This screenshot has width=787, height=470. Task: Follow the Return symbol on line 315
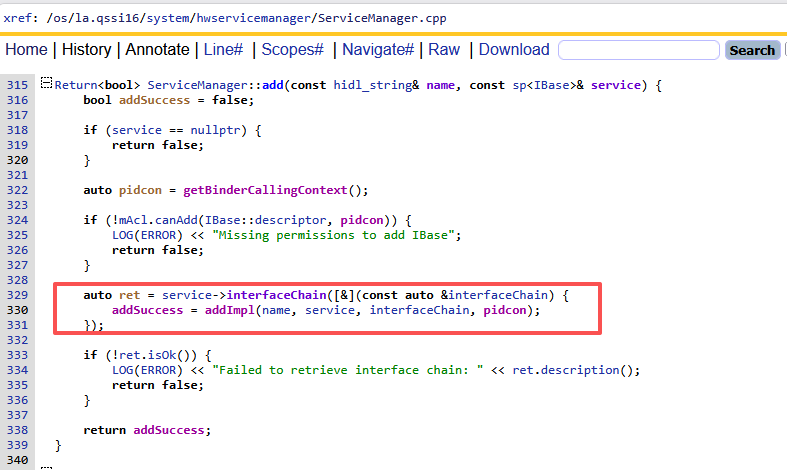click(x=76, y=85)
